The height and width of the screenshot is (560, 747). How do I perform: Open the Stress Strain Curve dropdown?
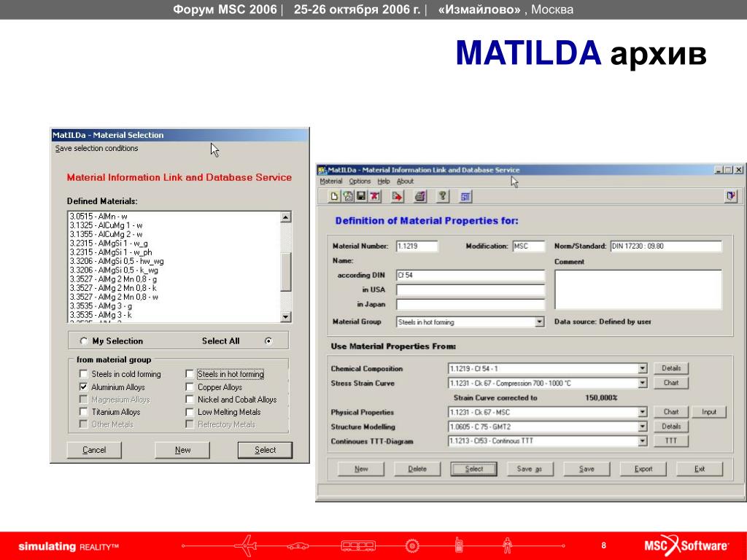point(642,383)
